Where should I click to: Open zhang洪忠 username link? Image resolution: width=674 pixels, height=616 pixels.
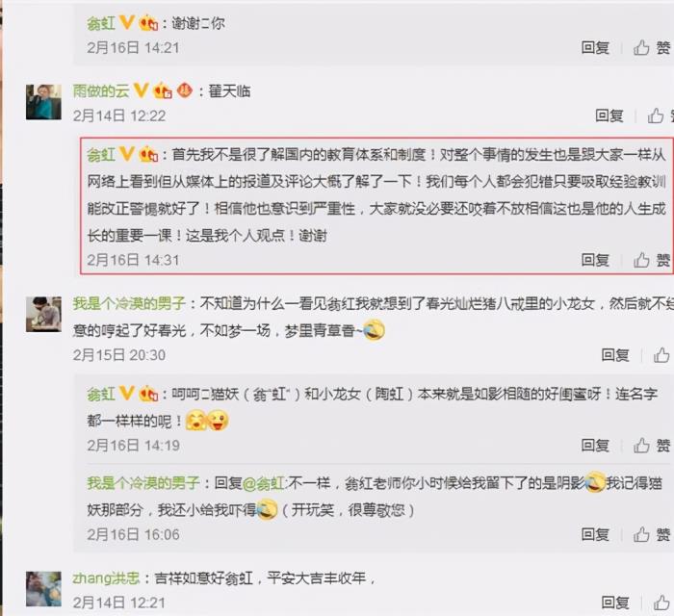[106, 578]
